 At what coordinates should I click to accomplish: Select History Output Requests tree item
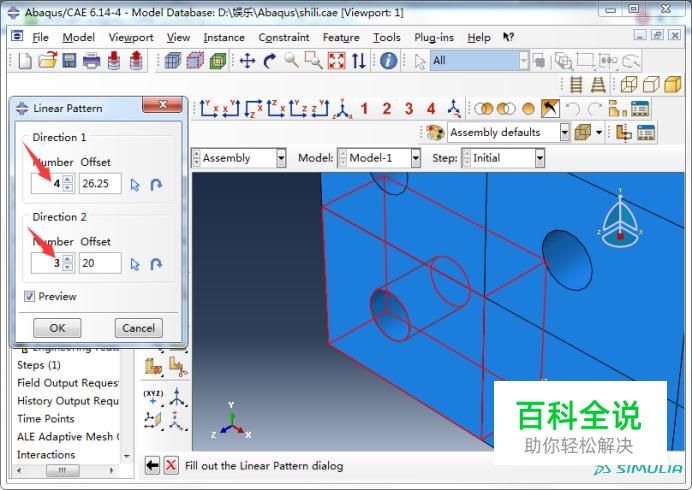tap(68, 401)
